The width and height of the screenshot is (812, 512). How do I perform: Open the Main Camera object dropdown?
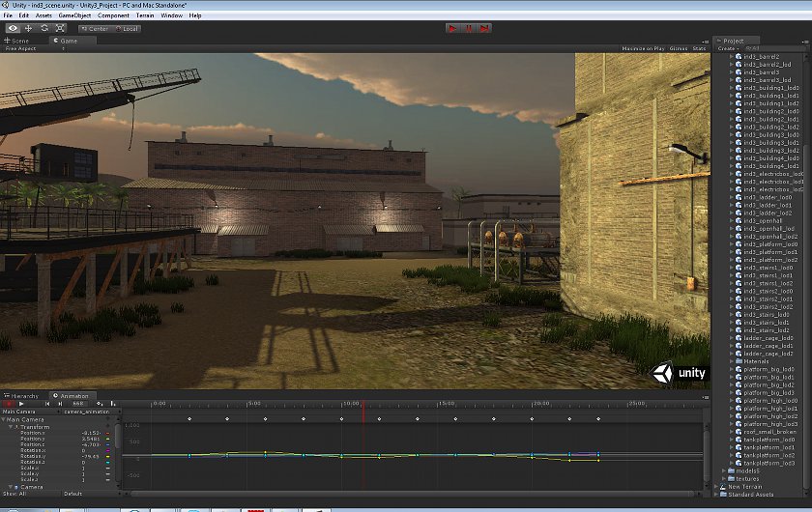[31, 412]
